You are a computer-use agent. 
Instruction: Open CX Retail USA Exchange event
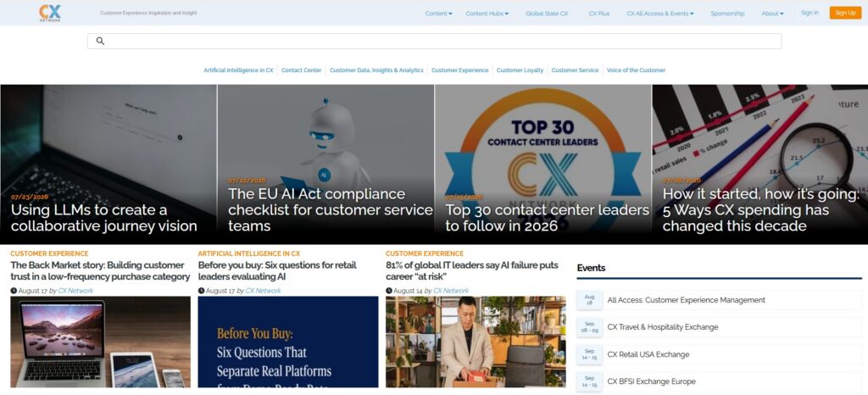coord(648,354)
